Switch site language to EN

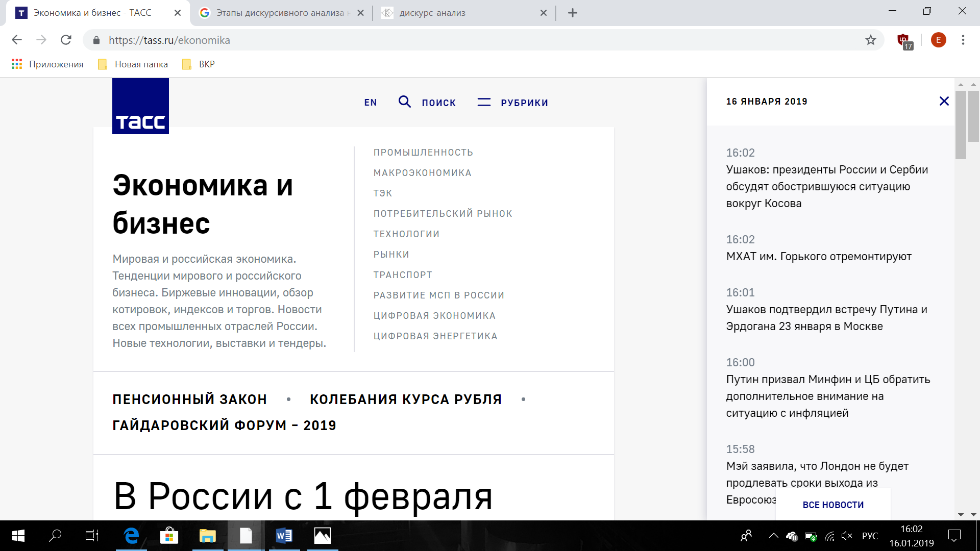pos(371,103)
